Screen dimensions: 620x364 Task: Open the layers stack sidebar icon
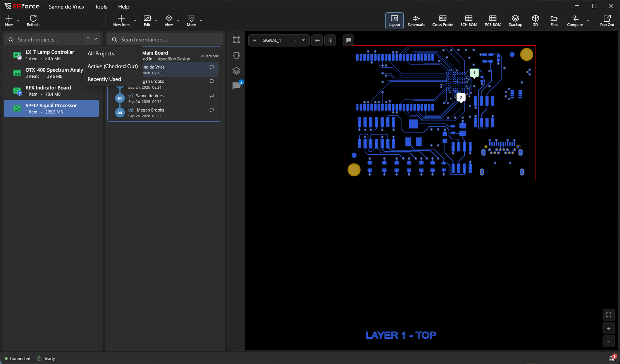coord(236,71)
